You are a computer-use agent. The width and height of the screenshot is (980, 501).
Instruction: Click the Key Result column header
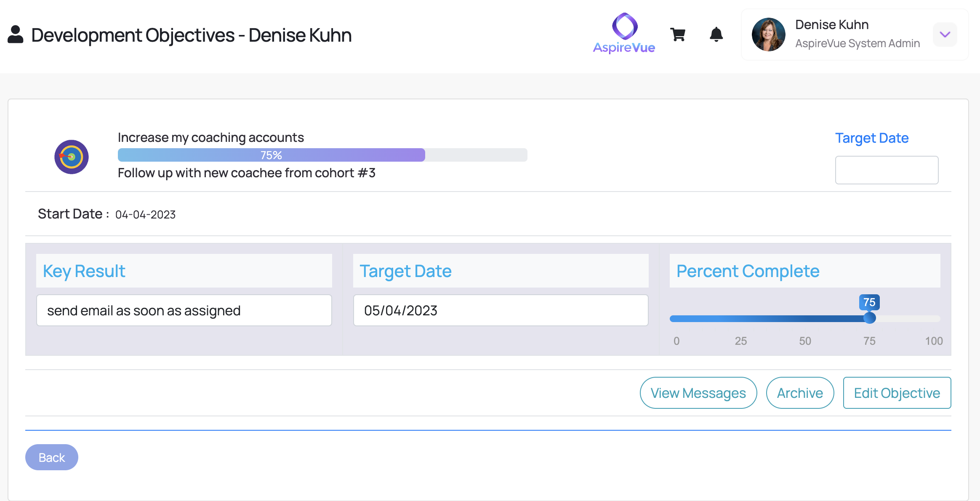(184, 271)
